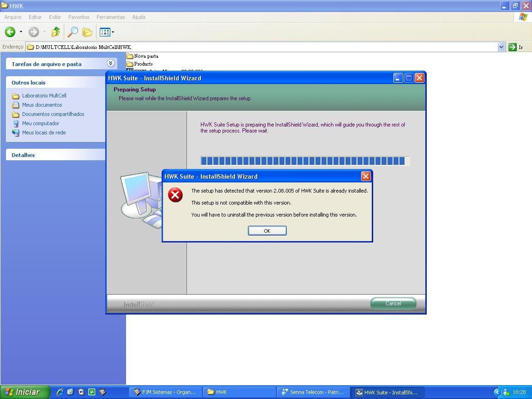This screenshot has width=532, height=399.
Task: Open the Iniciar start menu
Action: pyautogui.click(x=24, y=392)
